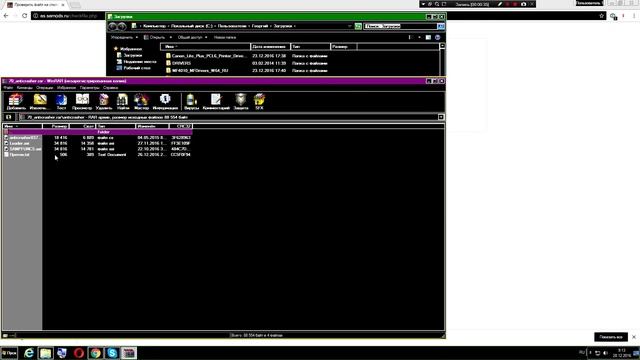This screenshot has width=640, height=360.
Task: Launch the WinRAR Wizard (Мастер) icon
Action: click(142, 102)
